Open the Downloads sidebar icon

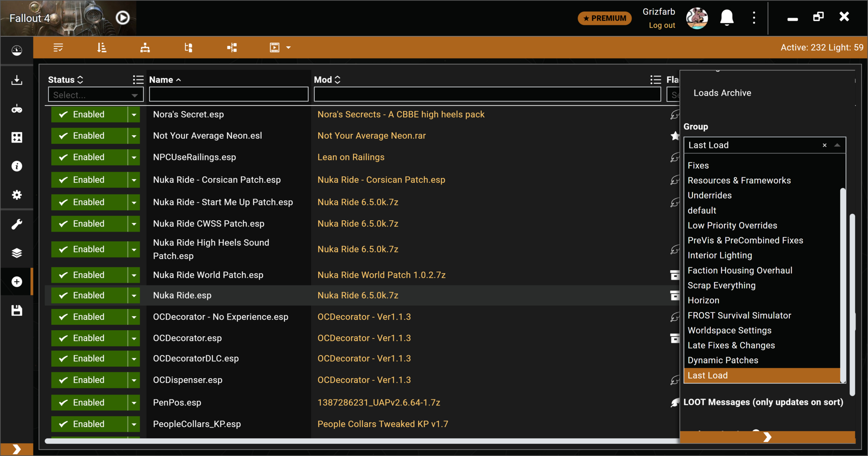(x=17, y=80)
